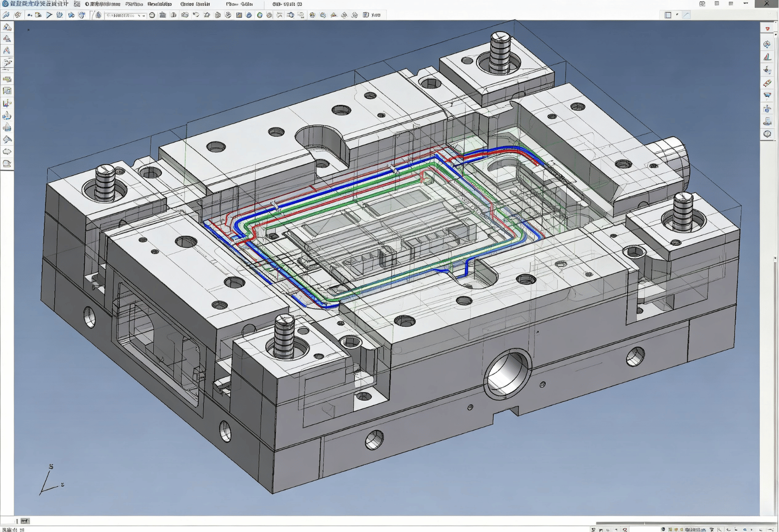Select the red-and-blue A-shaped tool in left sidebar

7,51
